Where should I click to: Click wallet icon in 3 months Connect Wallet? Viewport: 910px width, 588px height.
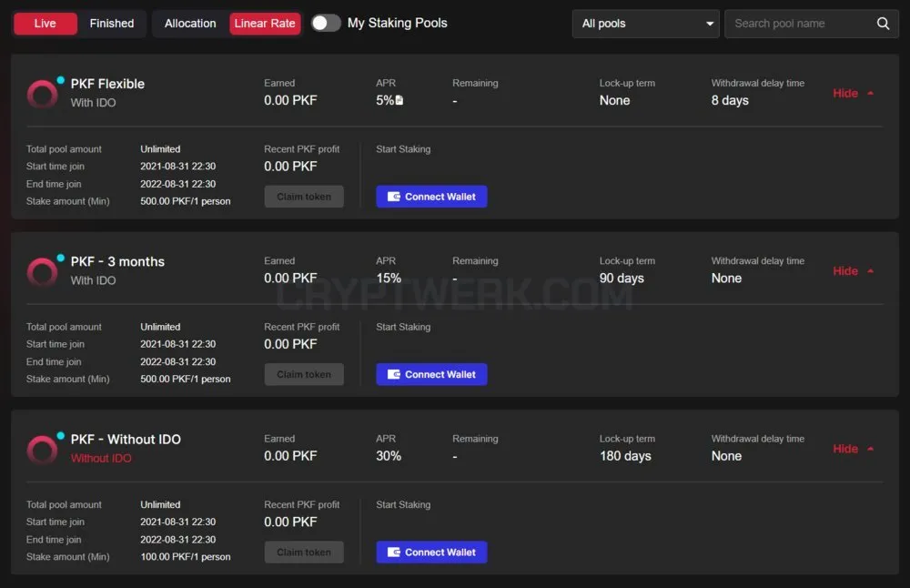[393, 374]
